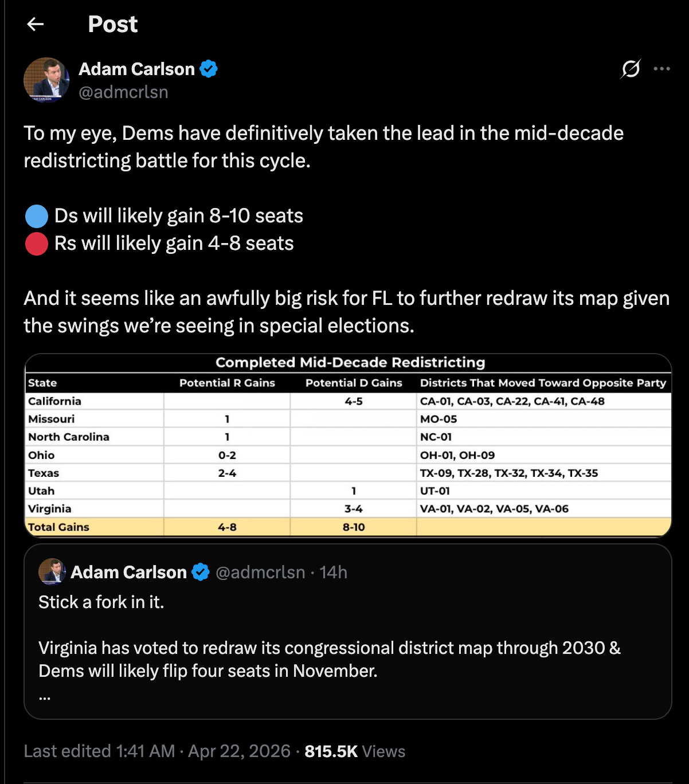Open Grok analysis for this post
Image resolution: width=689 pixels, height=784 pixels.
tap(631, 69)
